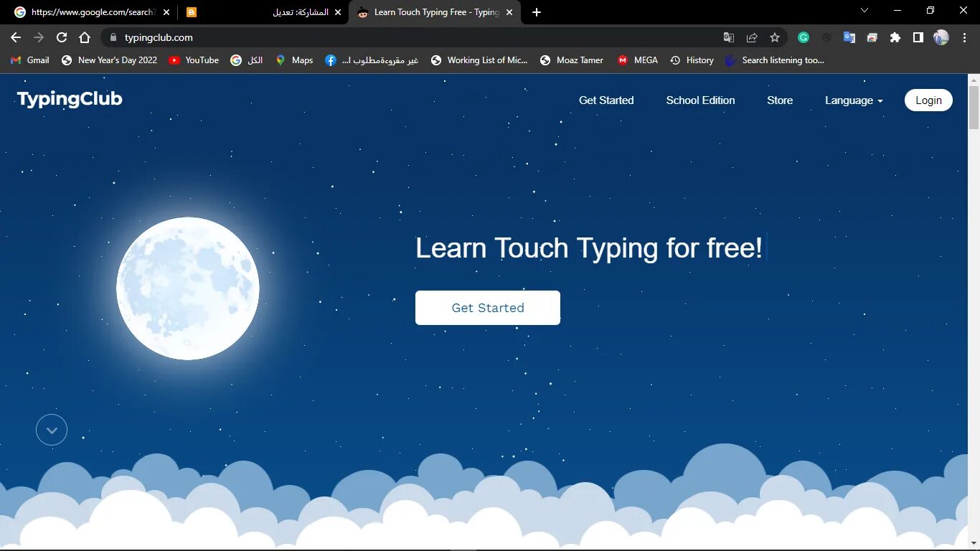
Task: Open a new tab
Action: [537, 12]
